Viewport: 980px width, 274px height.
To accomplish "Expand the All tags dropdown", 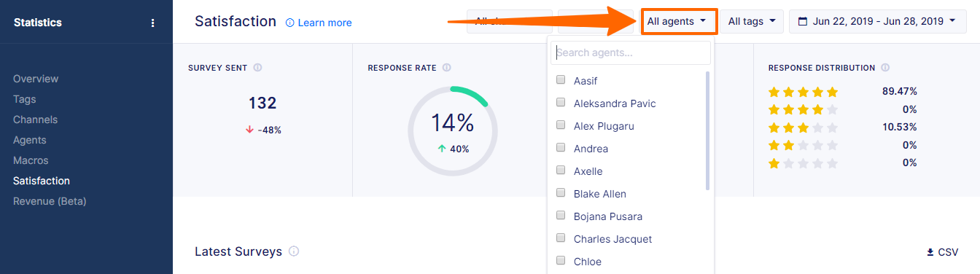I will (752, 22).
